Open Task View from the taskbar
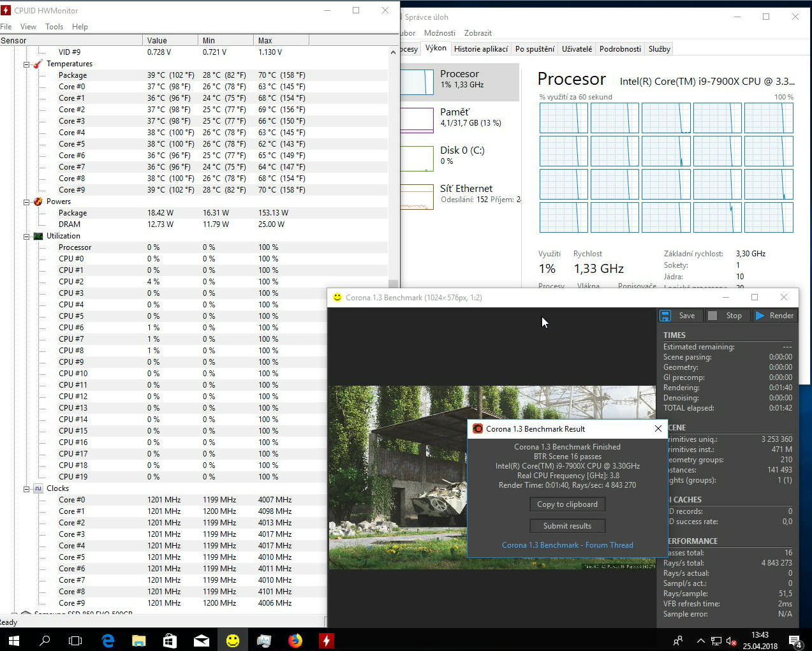Image resolution: width=812 pixels, height=651 pixels. [75, 640]
